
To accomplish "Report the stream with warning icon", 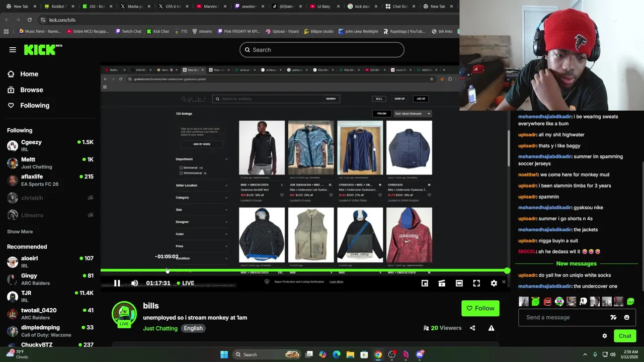I will [x=491, y=328].
